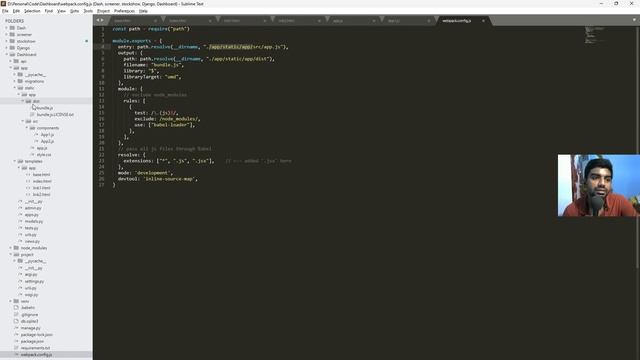Collapse the dist folder arrow
This screenshot has height=360, width=640.
click(23, 101)
